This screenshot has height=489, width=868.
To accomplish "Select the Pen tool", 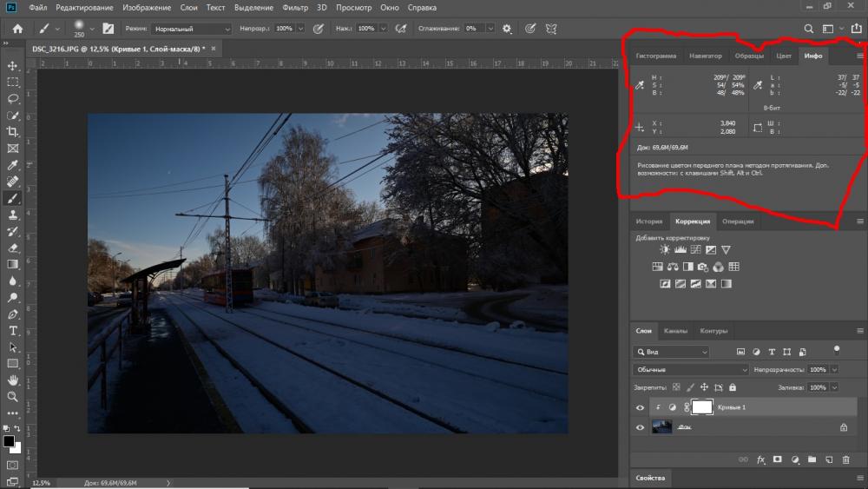I will pos(12,314).
